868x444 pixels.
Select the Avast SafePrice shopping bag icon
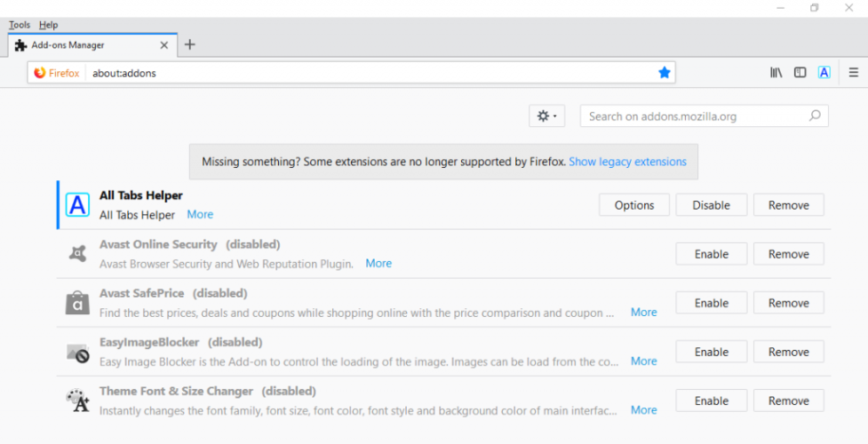[77, 303]
